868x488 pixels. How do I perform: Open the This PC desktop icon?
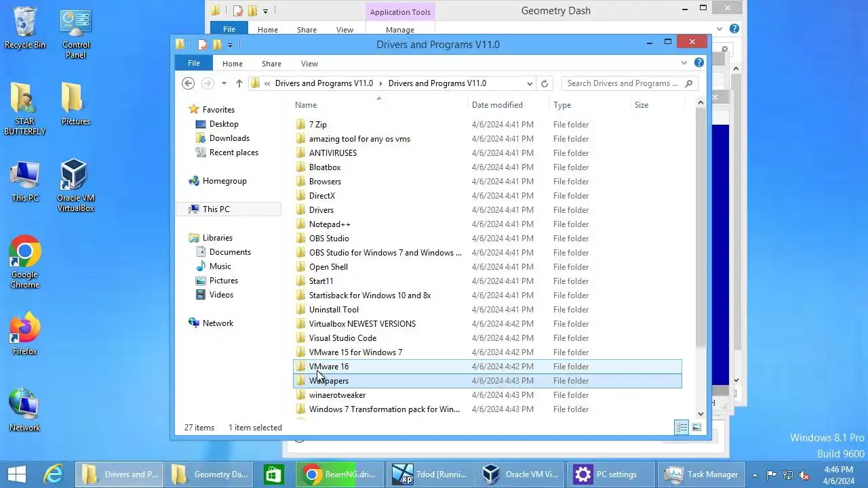tap(25, 180)
